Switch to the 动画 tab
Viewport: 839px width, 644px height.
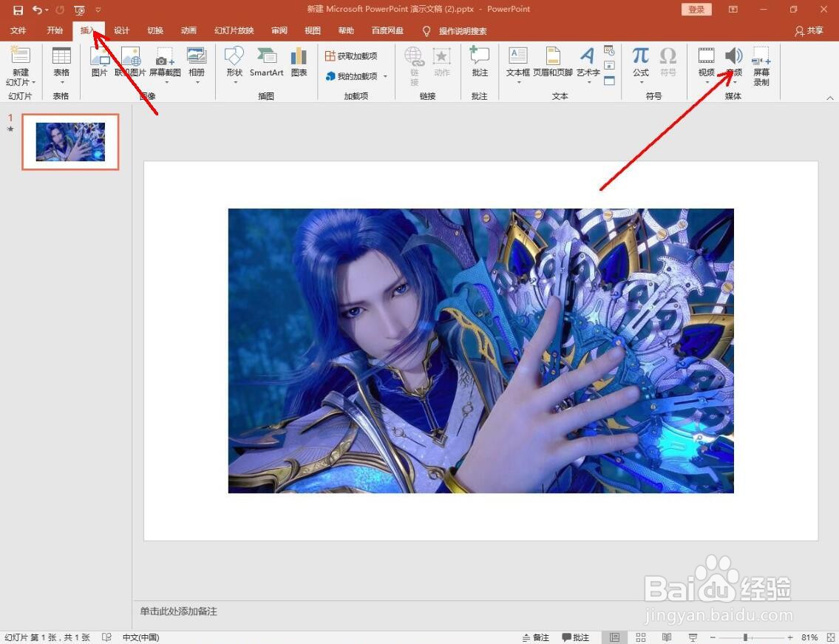[x=188, y=30]
